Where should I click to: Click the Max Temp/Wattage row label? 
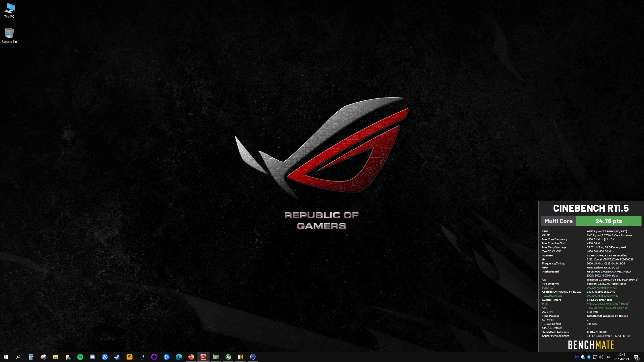tap(554, 247)
